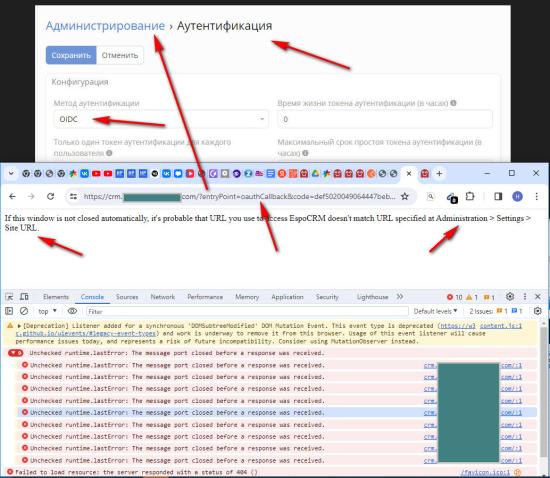Select the highlighted Unchecked runtime.lastError row
Viewport: 550px width, 478px height.
click(x=277, y=413)
